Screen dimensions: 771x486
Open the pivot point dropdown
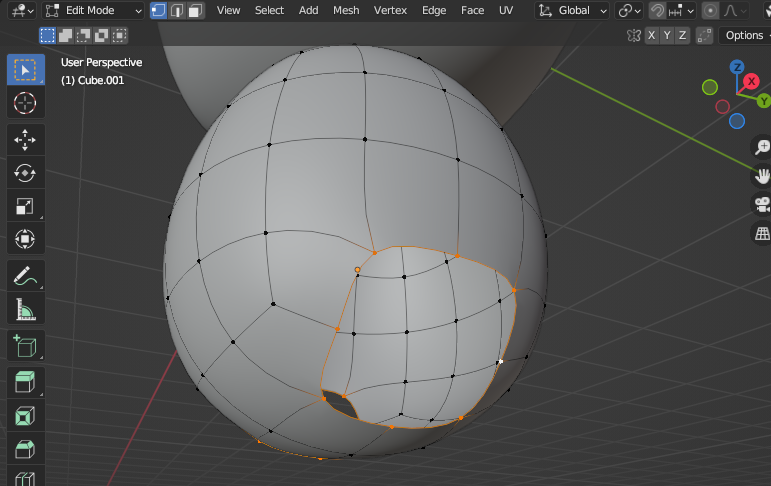point(629,10)
